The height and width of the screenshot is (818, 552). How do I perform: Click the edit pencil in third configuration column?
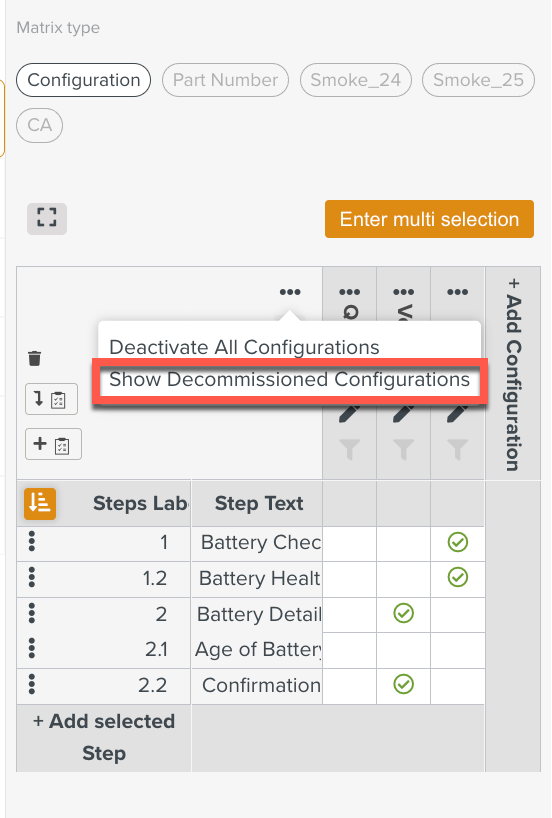(458, 413)
